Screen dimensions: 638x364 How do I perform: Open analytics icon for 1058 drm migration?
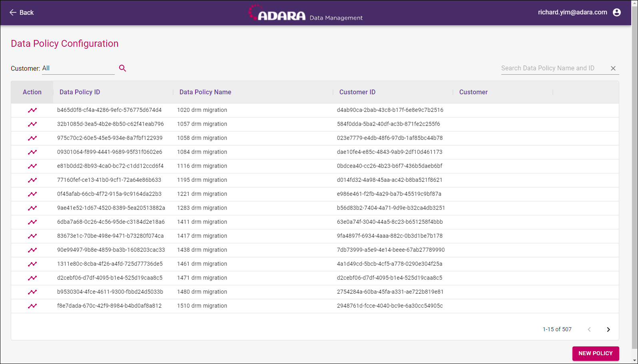click(32, 138)
